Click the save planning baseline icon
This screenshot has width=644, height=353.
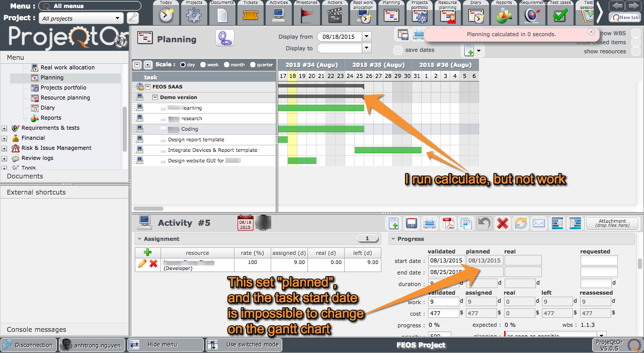click(x=403, y=35)
